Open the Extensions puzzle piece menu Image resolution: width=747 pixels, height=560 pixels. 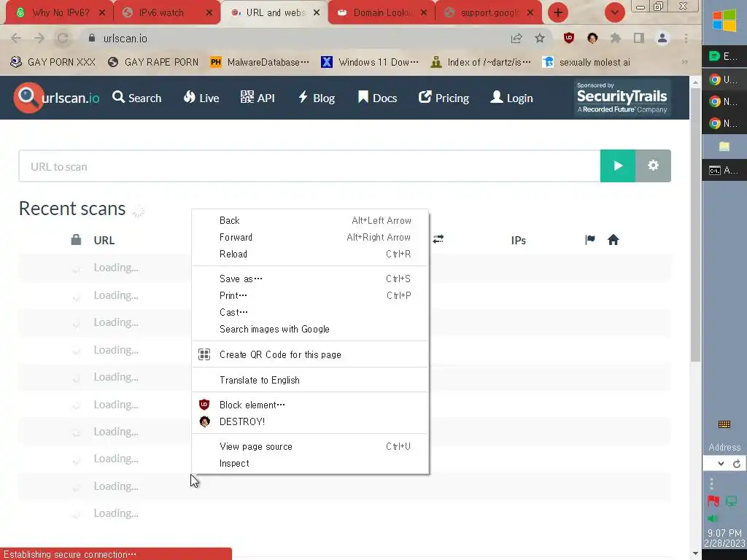[x=616, y=38]
